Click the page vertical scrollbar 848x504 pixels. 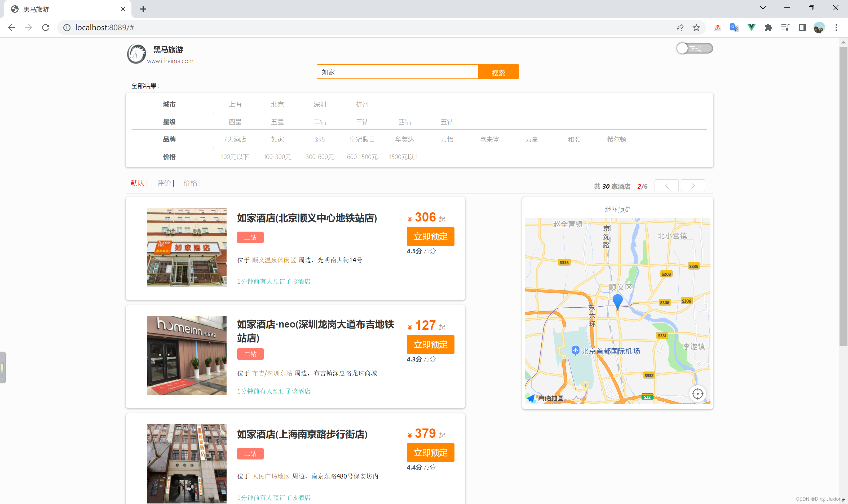843,196
